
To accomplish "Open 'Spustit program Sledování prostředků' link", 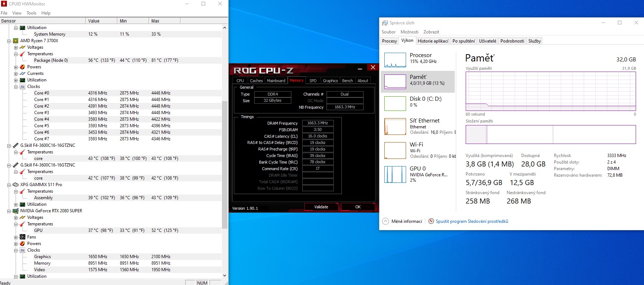I will [x=472, y=221].
